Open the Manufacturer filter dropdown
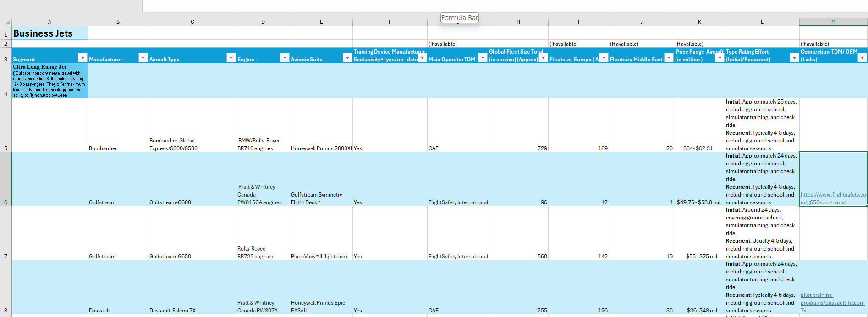The width and height of the screenshot is (868, 317). pos(143,58)
